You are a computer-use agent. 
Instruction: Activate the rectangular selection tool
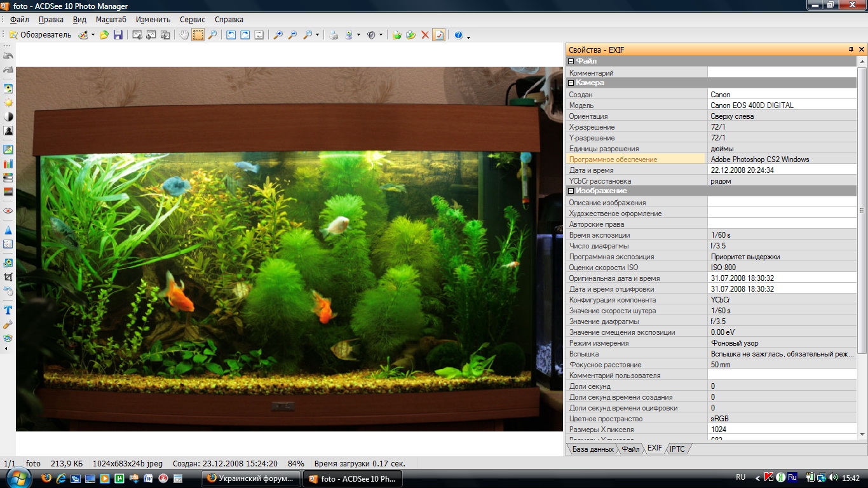(198, 35)
